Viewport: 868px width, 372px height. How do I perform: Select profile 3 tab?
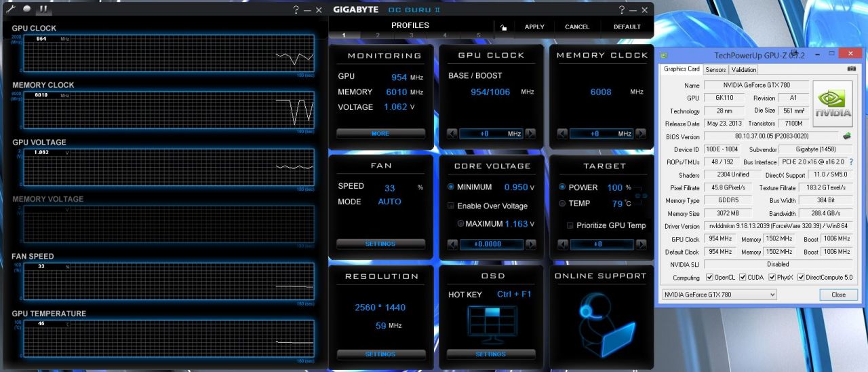pos(411,35)
